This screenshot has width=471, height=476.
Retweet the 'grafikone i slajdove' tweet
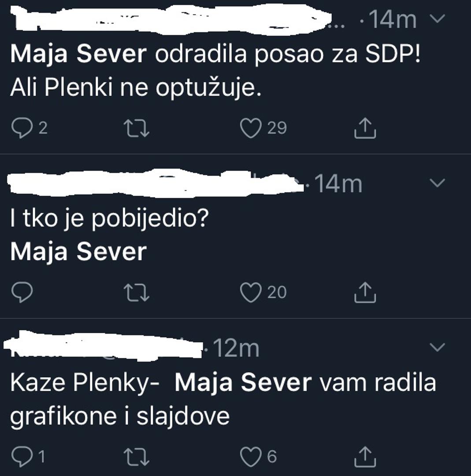pyautogui.click(x=137, y=457)
